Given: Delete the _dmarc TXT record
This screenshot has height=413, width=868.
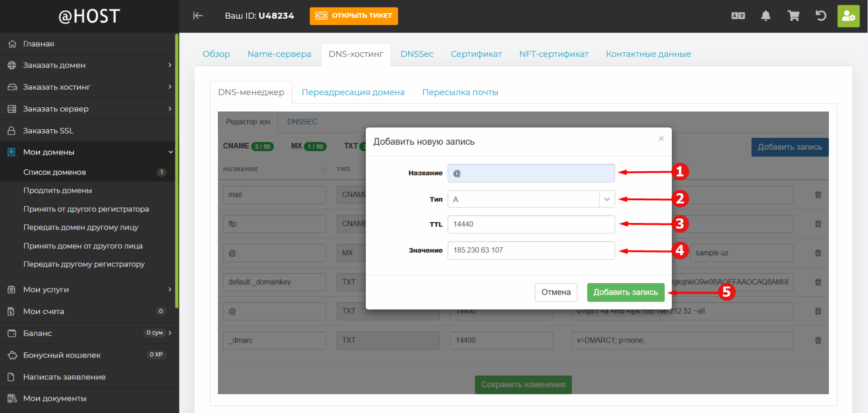Looking at the screenshot, I should (x=818, y=340).
